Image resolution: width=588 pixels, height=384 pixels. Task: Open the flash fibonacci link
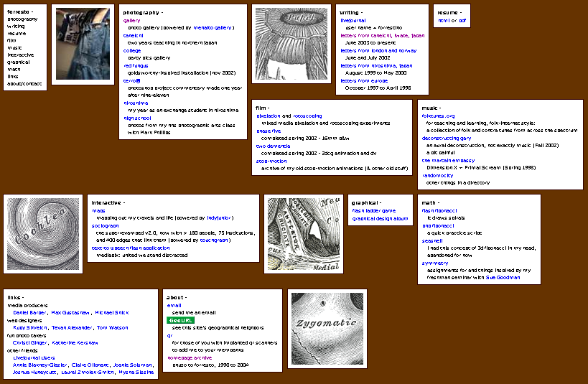tap(439, 211)
